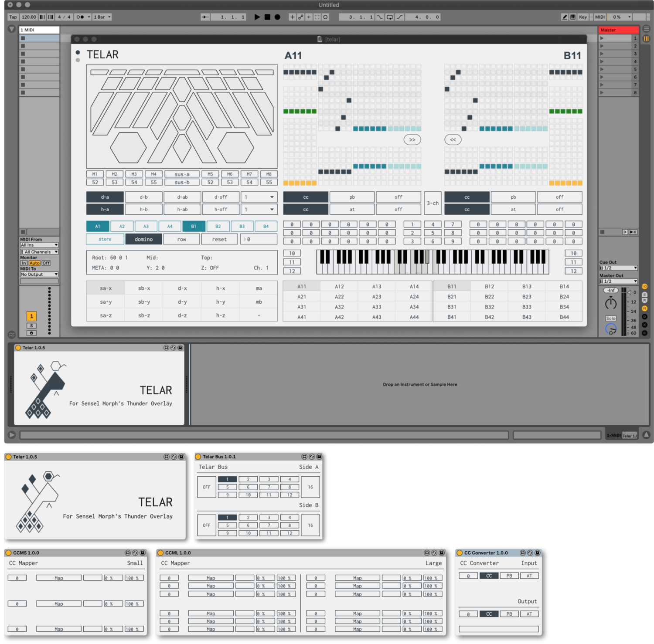Click the row button in Telar

pyautogui.click(x=181, y=239)
